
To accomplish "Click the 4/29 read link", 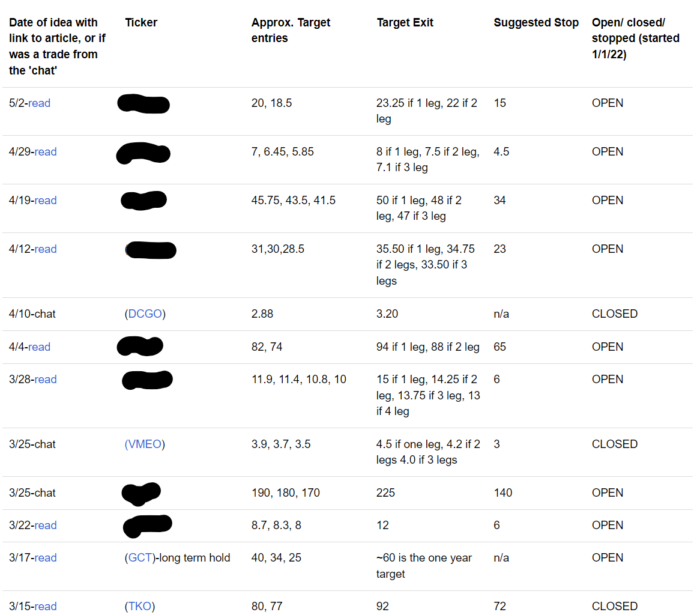I will click(x=46, y=152).
